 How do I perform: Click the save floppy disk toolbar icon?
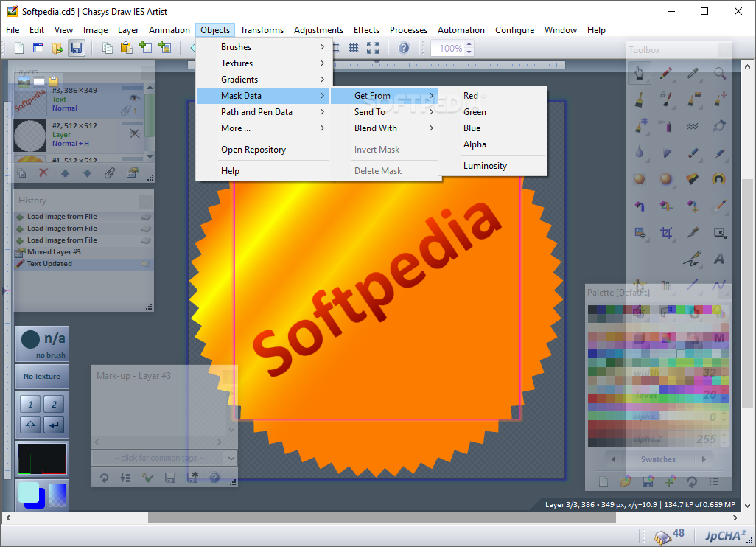[x=77, y=48]
